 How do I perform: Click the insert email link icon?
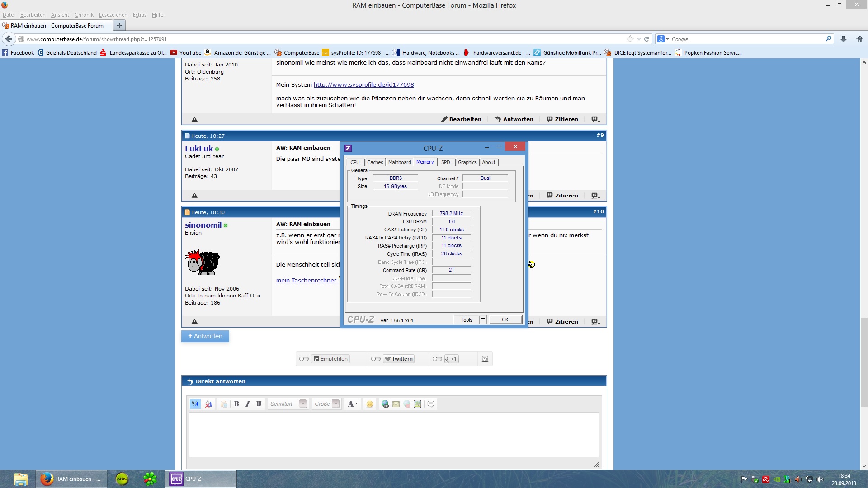[396, 404]
